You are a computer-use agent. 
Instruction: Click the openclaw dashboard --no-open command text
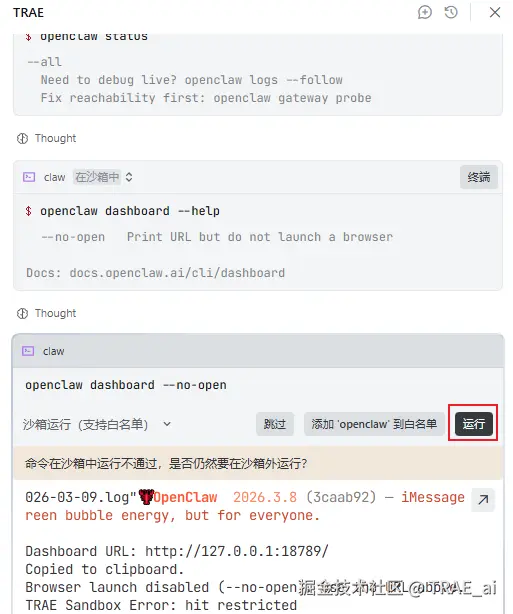[x=126, y=385]
